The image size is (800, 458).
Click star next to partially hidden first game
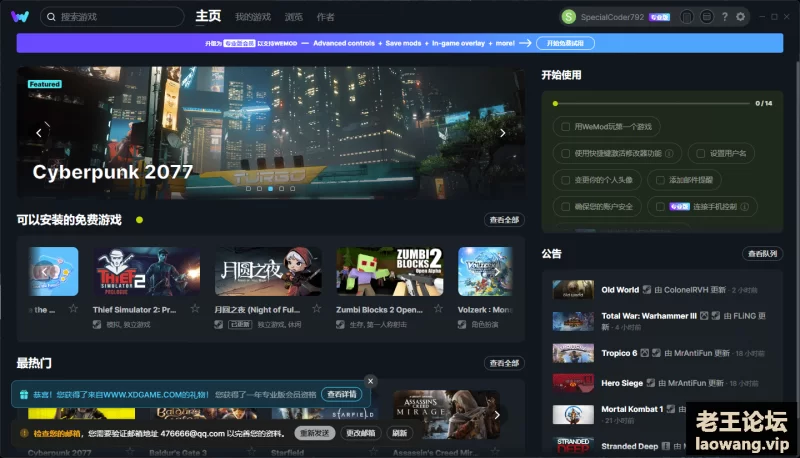(73, 309)
